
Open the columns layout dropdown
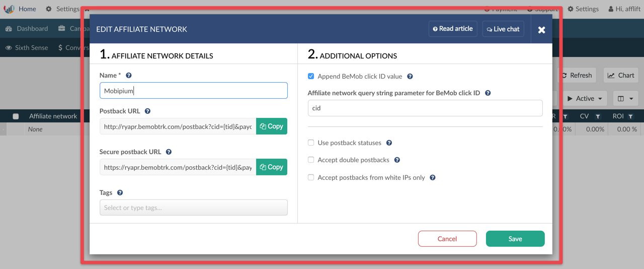(x=625, y=99)
